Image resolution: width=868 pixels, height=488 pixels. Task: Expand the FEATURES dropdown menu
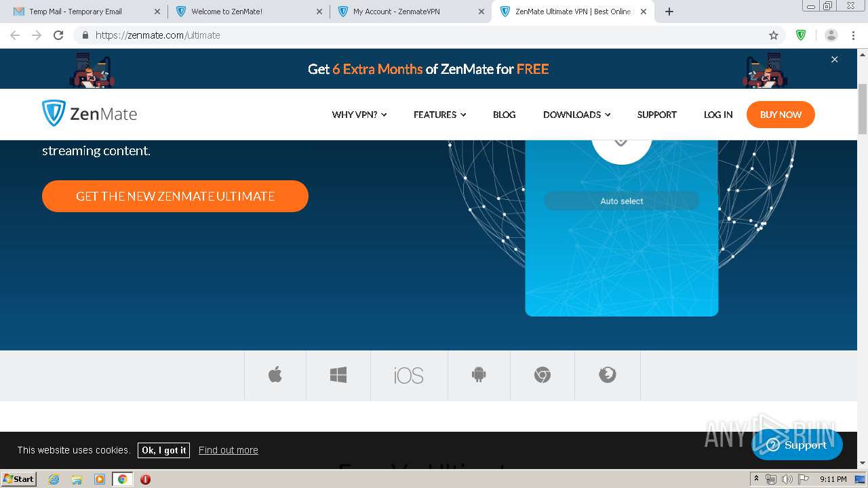(x=440, y=115)
